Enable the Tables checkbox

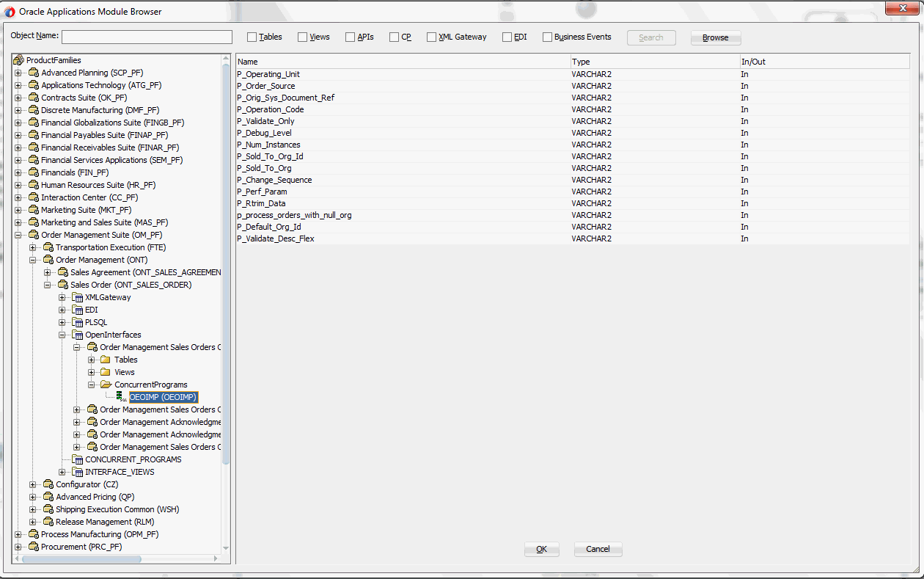[252, 37]
